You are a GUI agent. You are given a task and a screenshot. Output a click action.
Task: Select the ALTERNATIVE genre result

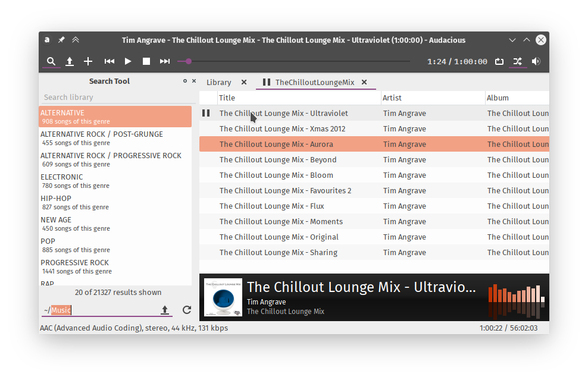click(x=115, y=117)
